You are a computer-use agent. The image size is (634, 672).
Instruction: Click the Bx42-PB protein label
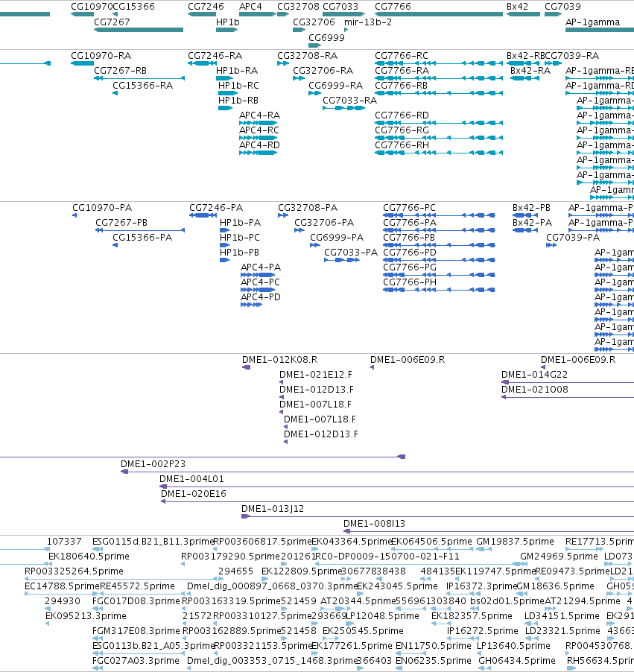[531, 208]
